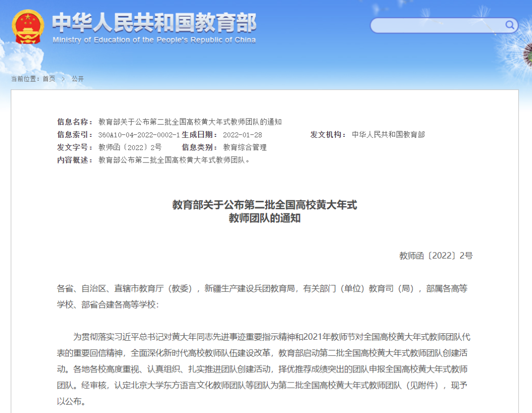Click the 发文字号 label
This screenshot has width=532, height=413.
click(x=75, y=147)
